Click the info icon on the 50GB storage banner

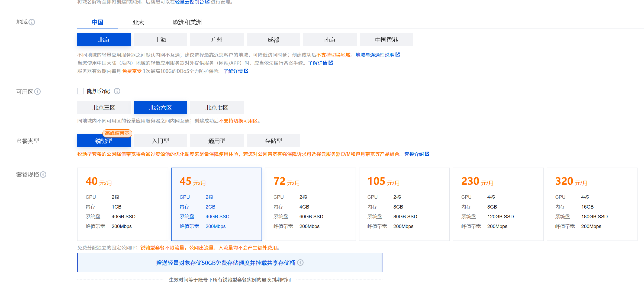(x=300, y=263)
